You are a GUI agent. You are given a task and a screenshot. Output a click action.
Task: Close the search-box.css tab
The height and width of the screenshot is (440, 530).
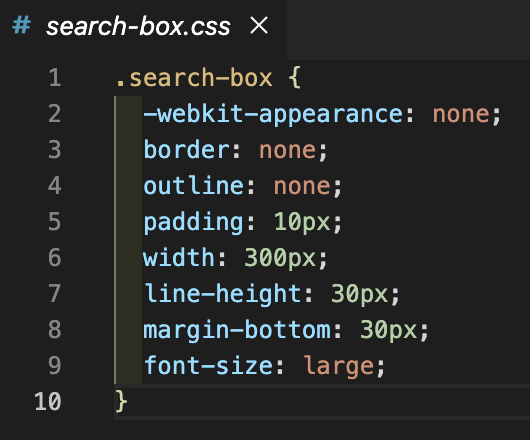(259, 25)
